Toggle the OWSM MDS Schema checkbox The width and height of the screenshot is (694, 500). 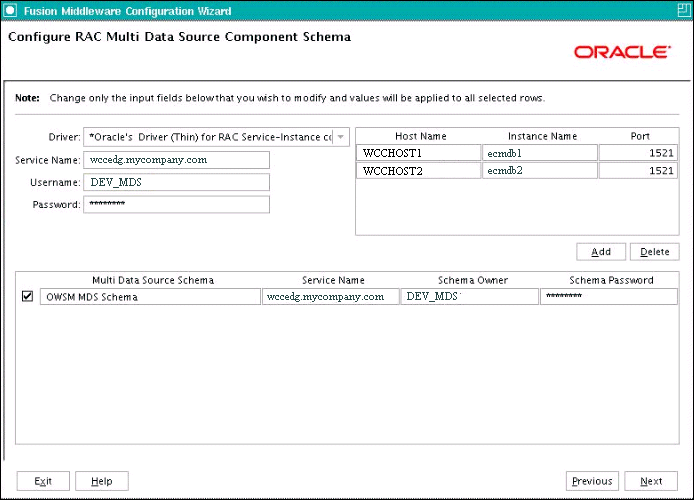point(27,296)
